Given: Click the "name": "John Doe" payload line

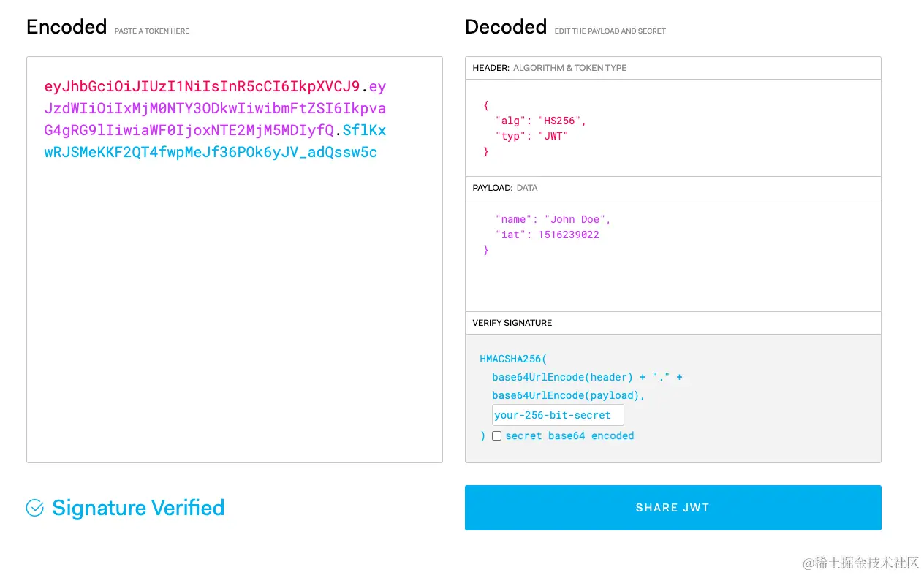Looking at the screenshot, I should (553, 219).
